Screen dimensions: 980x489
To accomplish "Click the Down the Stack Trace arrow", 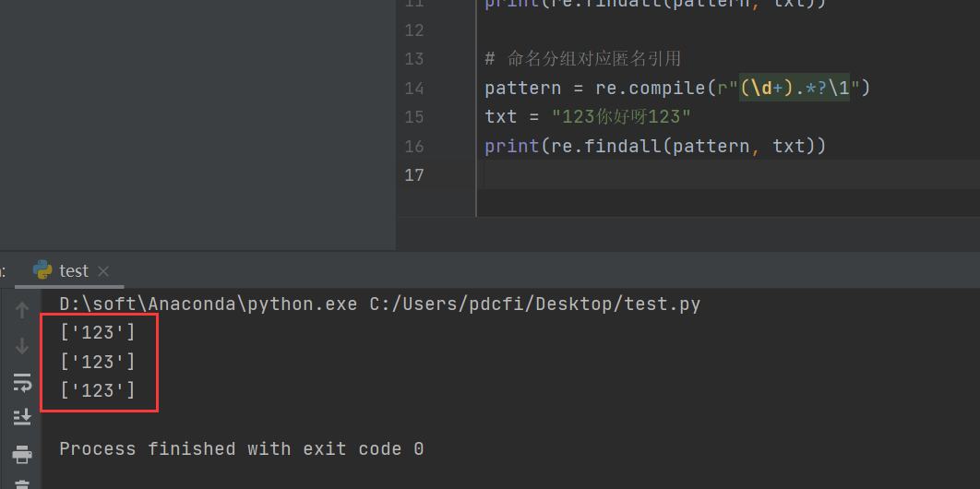I will [22, 346].
